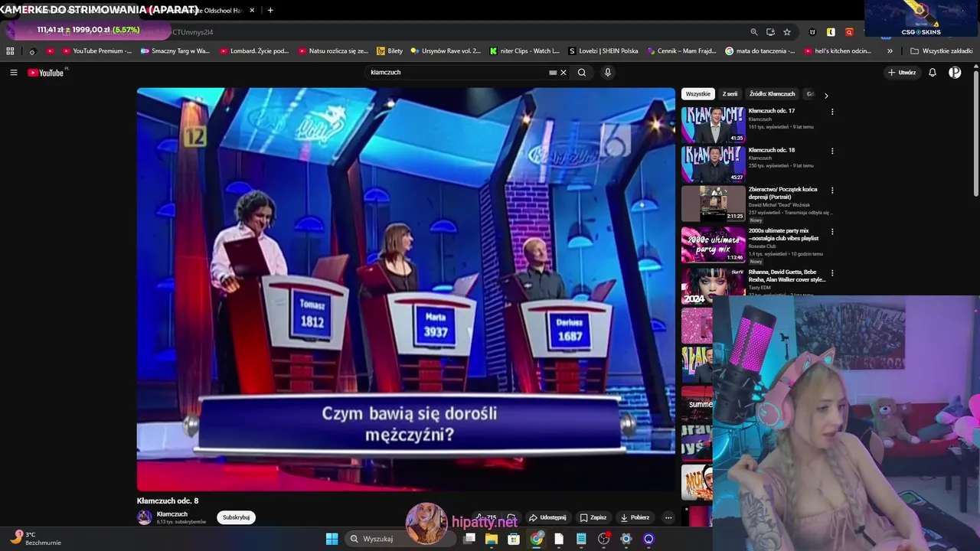Open on-screen keyboard icon in search box
Image resolution: width=980 pixels, height=551 pixels.
tap(553, 73)
